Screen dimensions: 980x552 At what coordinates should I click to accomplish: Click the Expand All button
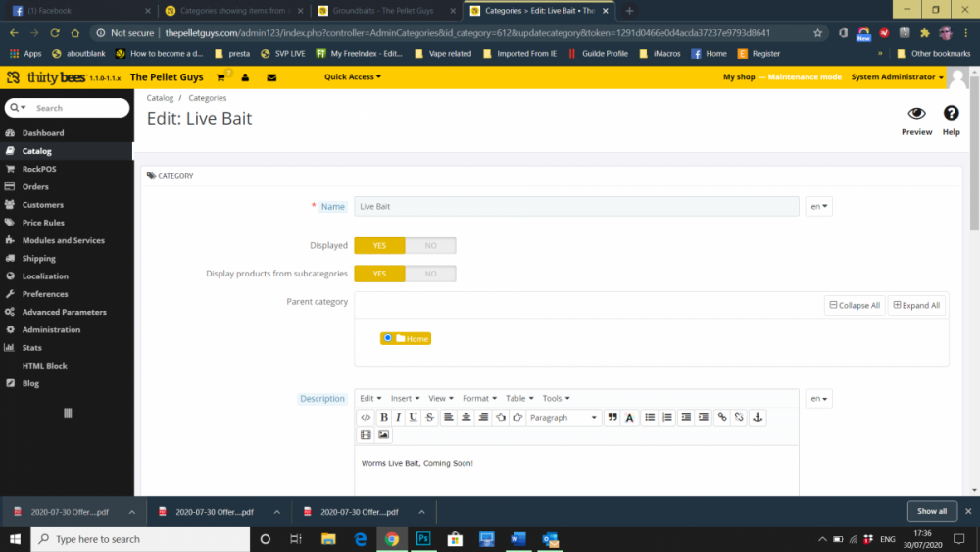coord(916,305)
